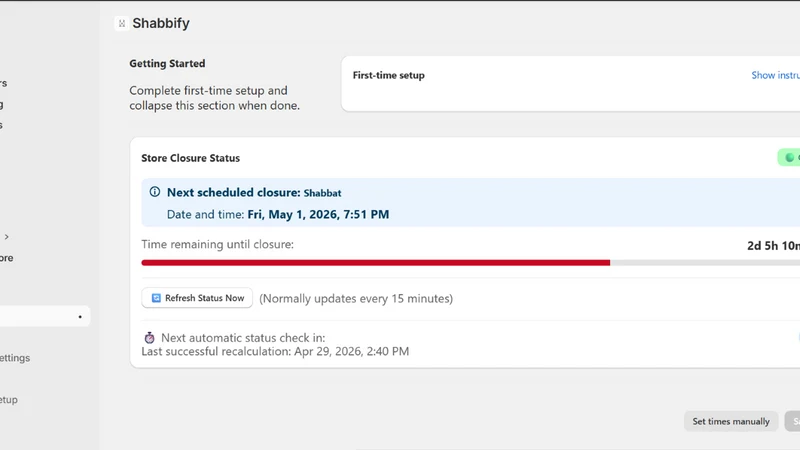
Task: Click the Refresh Status Now button
Action: click(x=197, y=298)
